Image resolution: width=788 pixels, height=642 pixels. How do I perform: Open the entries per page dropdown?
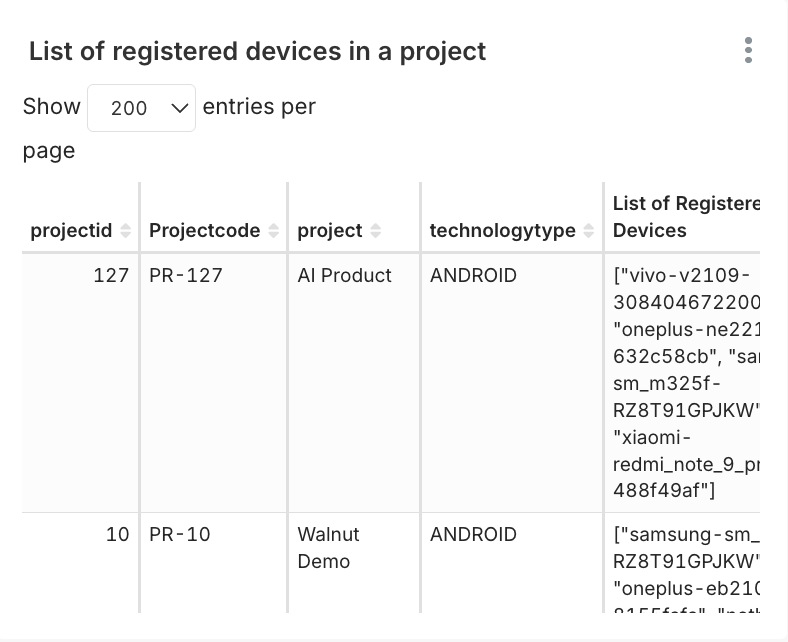(x=141, y=108)
